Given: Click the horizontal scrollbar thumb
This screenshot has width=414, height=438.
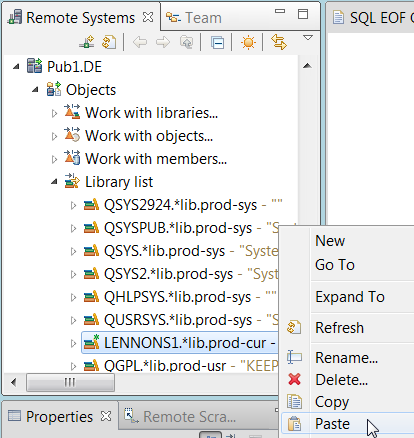Looking at the screenshot, I should 70,382.
